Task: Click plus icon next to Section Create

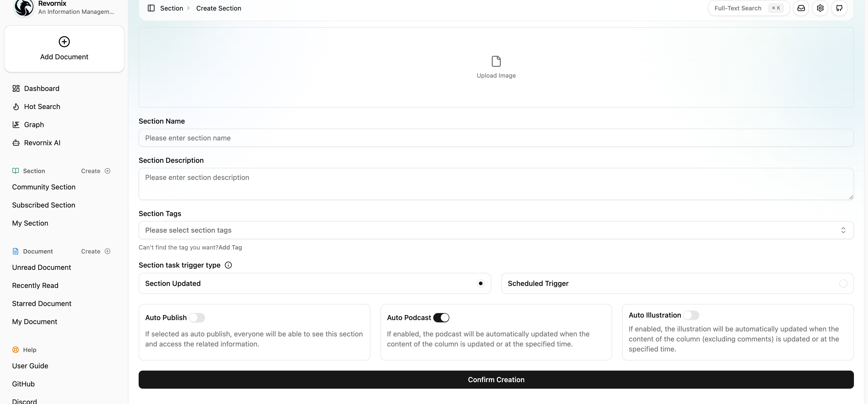Action: tap(107, 171)
